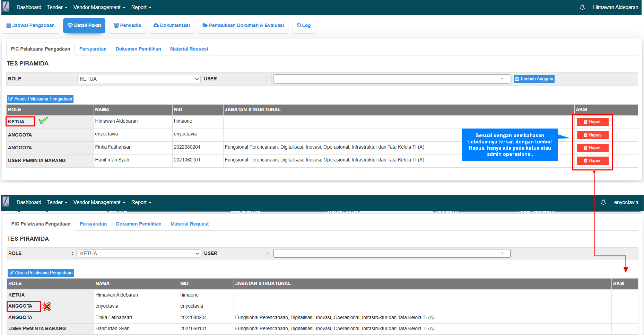Screen dimensions: 644x335
Task: Expand KETUA role select left of Tambah Anggota
Action: (139, 79)
